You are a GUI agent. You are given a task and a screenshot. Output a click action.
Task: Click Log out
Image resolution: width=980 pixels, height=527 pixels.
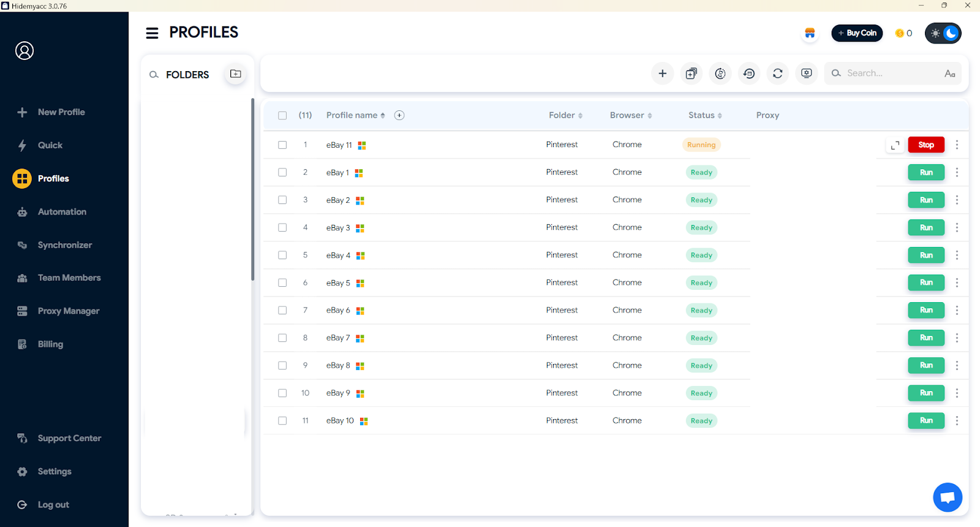[44, 505]
